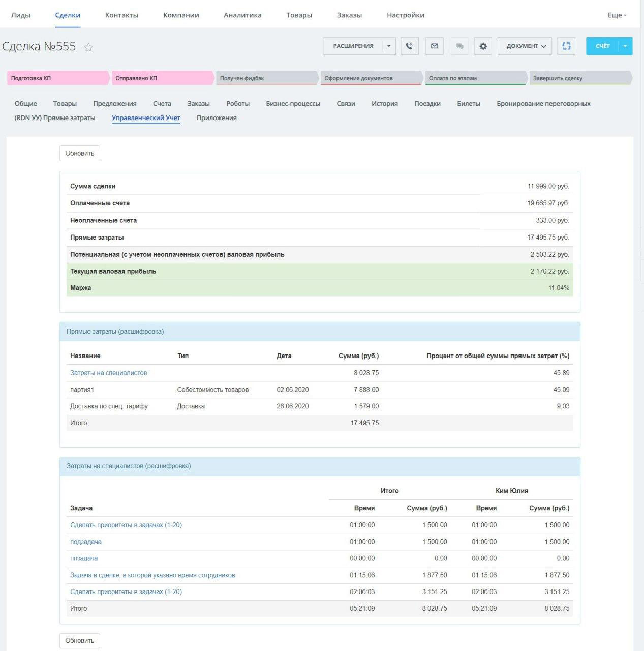Open the подзадача task link

point(86,542)
